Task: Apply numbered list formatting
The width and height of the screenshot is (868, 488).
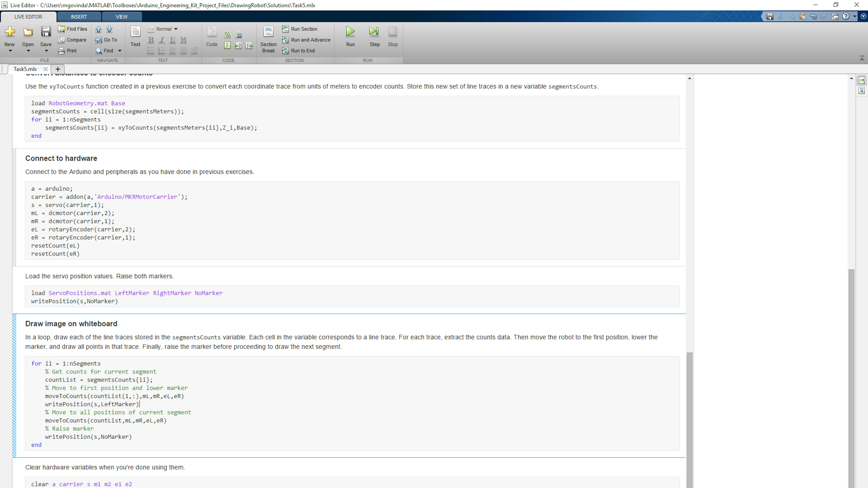Action: coord(162,51)
